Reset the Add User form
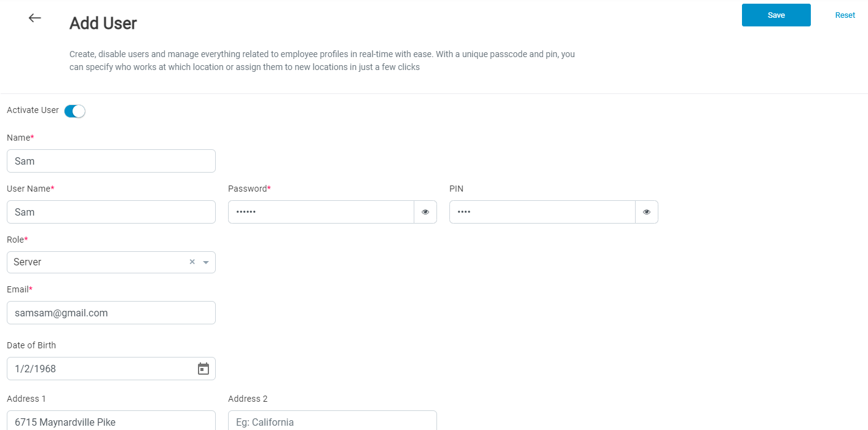Image resolution: width=868 pixels, height=430 pixels. click(845, 15)
